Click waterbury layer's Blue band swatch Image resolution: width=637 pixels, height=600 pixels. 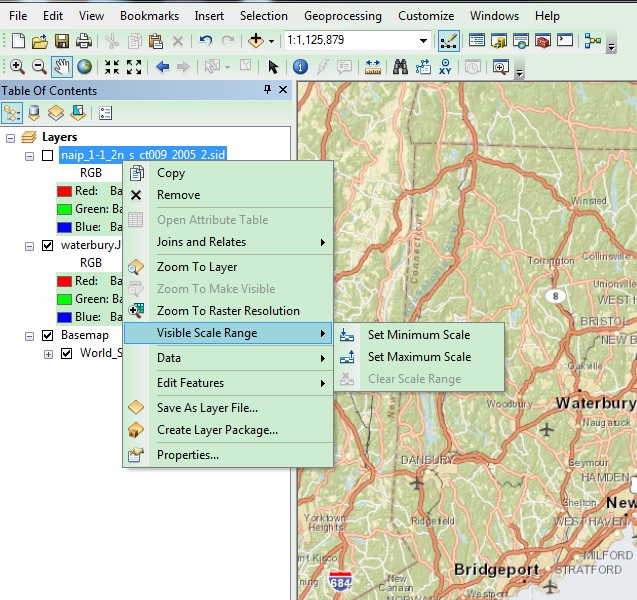click(64, 317)
